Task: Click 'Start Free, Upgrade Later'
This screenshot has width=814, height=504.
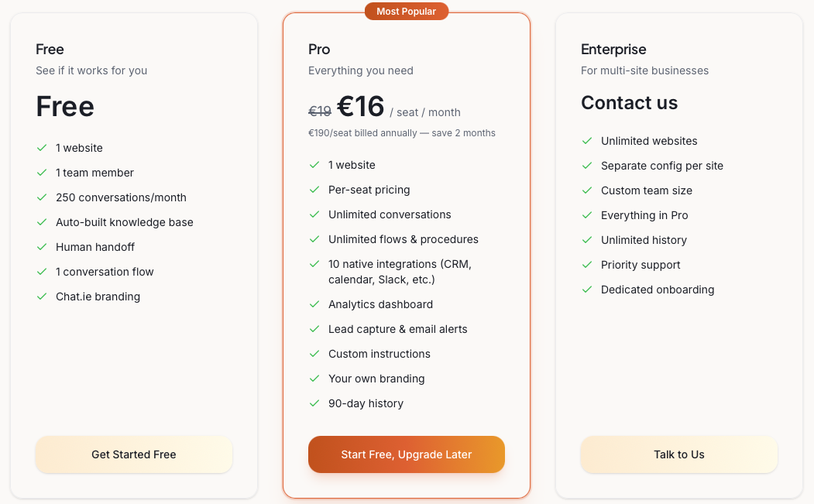Action: click(406, 454)
